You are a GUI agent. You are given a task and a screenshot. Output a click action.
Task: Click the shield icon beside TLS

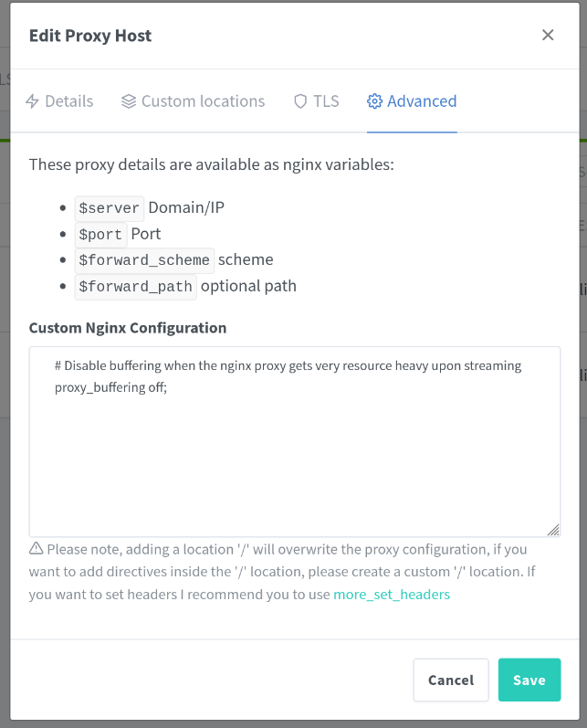(x=300, y=101)
